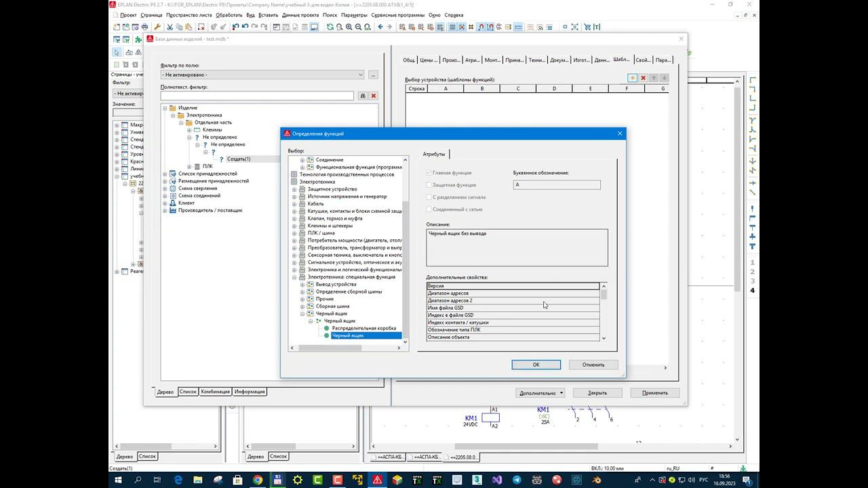
Task: Toggle the 'Соединенный с сетью' checkbox
Action: (x=429, y=209)
